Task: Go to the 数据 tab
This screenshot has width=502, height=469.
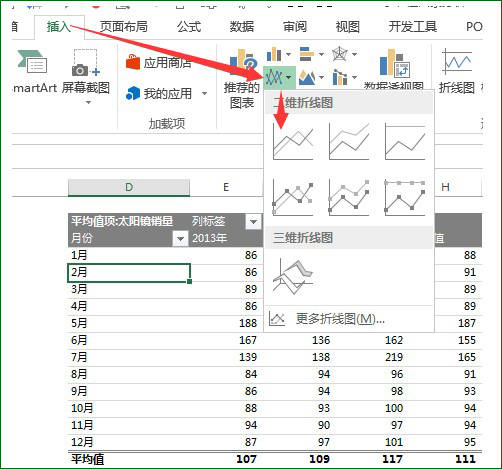Action: [242, 27]
